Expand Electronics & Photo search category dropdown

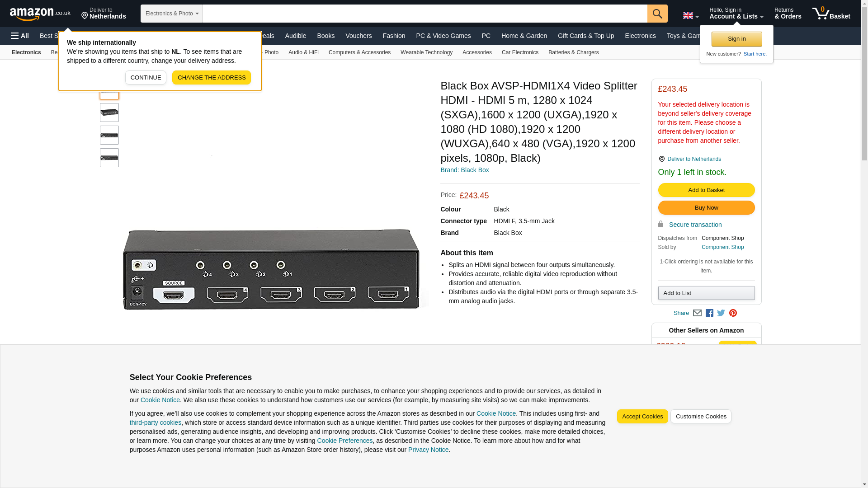[x=171, y=14]
